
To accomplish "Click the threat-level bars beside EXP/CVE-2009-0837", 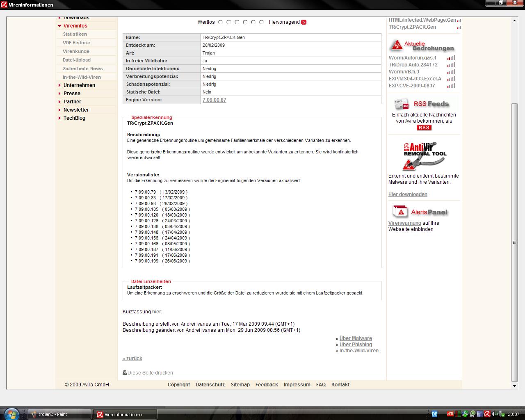I will [x=451, y=86].
